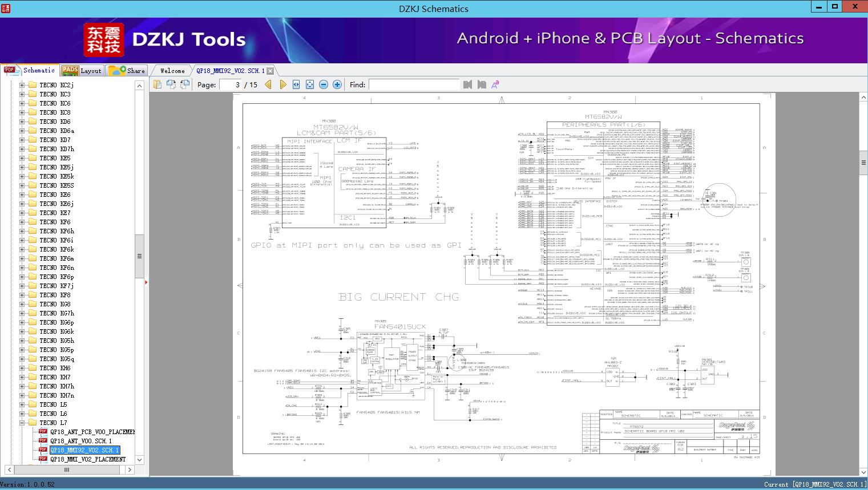Open QP18_MMI_V02_PLACEMENT file
868x490 pixels.
click(87, 459)
